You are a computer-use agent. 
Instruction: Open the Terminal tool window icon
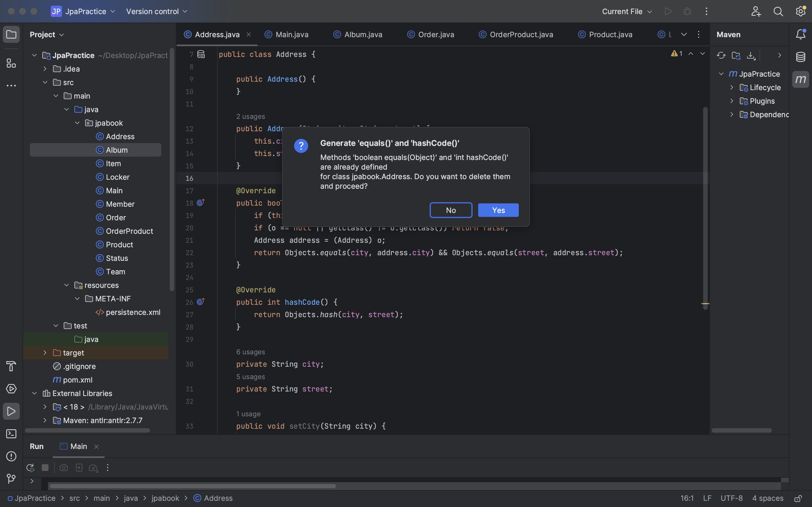(x=11, y=434)
